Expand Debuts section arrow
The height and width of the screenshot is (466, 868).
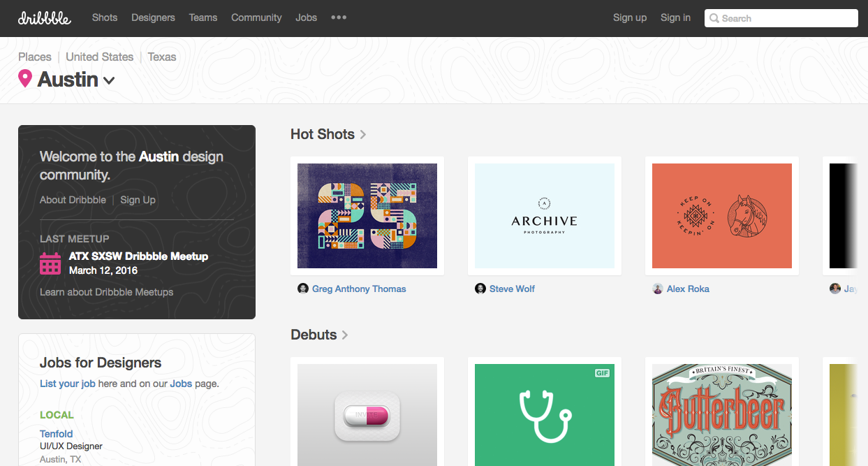coord(345,335)
